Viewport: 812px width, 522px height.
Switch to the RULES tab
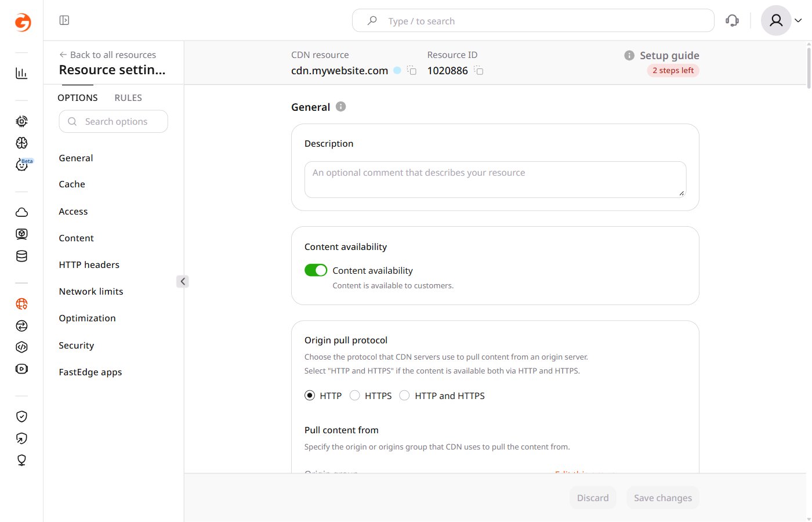pos(128,97)
